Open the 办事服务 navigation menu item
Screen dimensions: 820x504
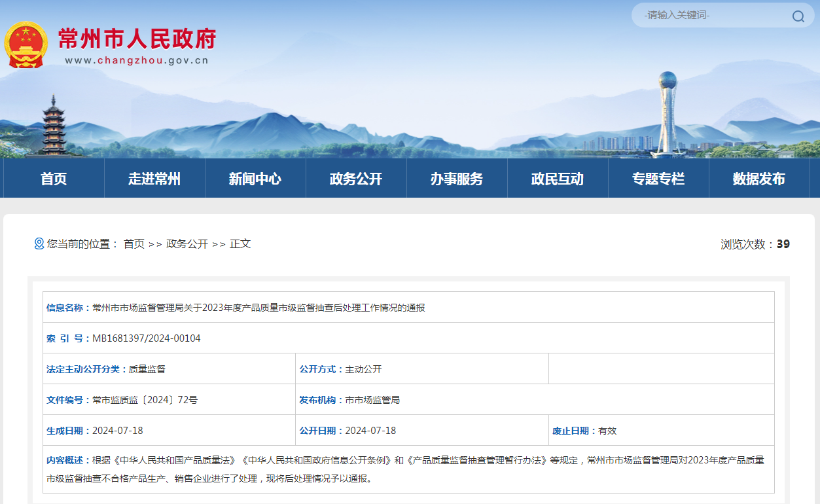(457, 179)
